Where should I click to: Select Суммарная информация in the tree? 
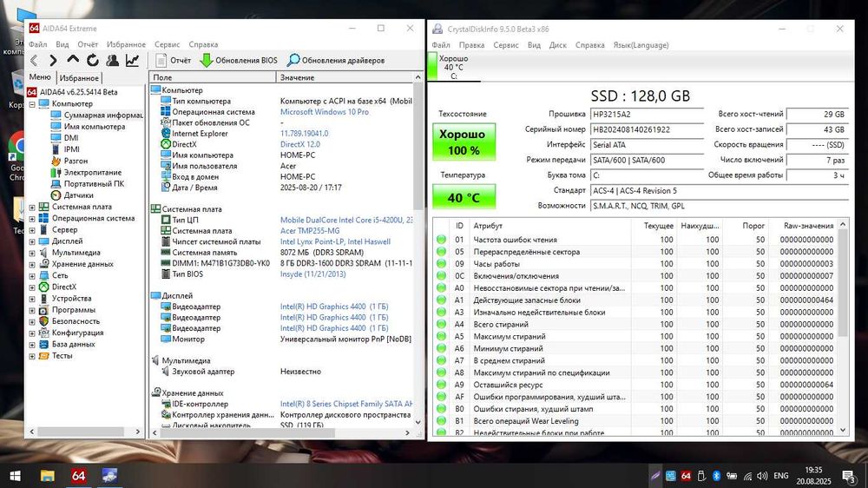click(x=97, y=115)
